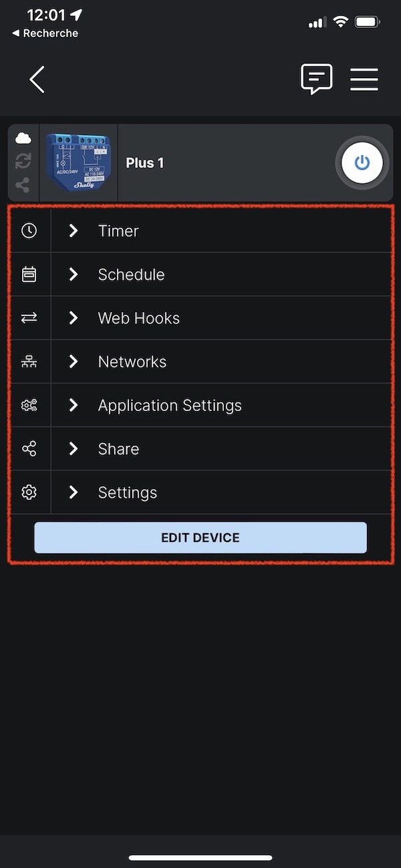The height and width of the screenshot is (868, 401).
Task: Expand the Schedule row chevron
Action: [73, 274]
